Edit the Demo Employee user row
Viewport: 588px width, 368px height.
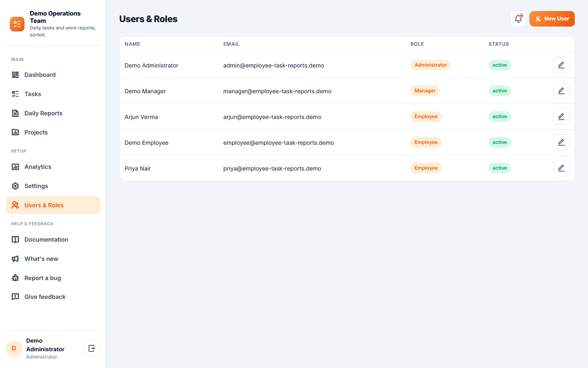pyautogui.click(x=561, y=142)
